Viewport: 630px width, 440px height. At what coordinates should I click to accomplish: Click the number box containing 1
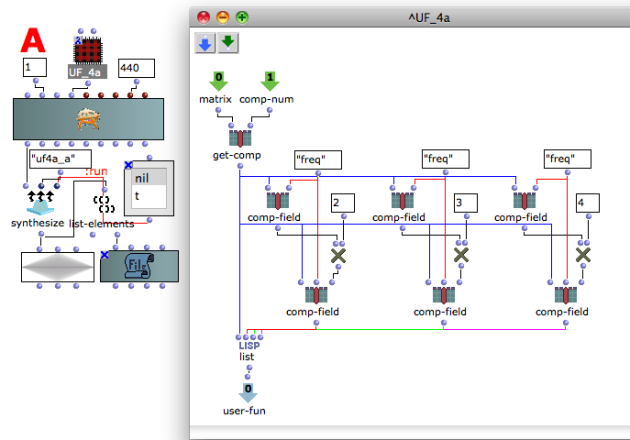[x=35, y=67]
